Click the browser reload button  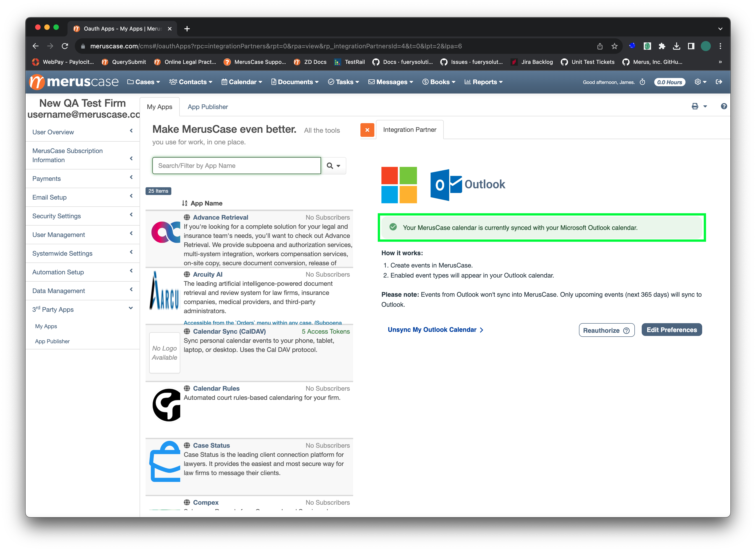[x=65, y=46]
